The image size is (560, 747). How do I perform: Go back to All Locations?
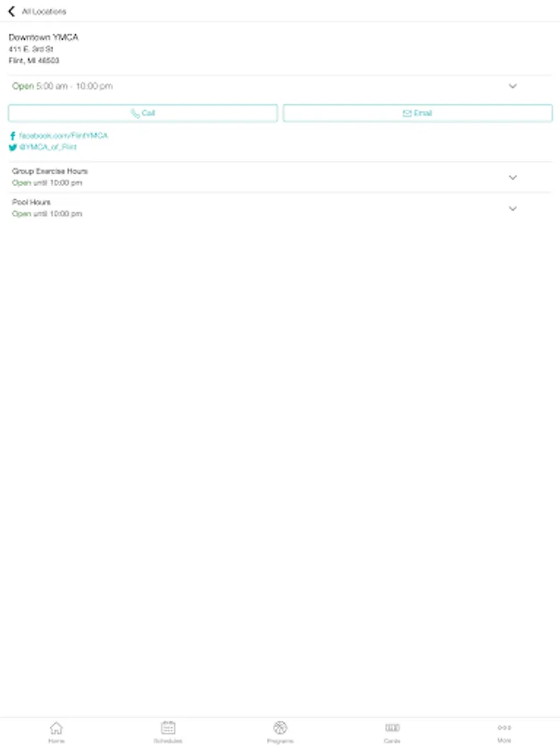12,11
